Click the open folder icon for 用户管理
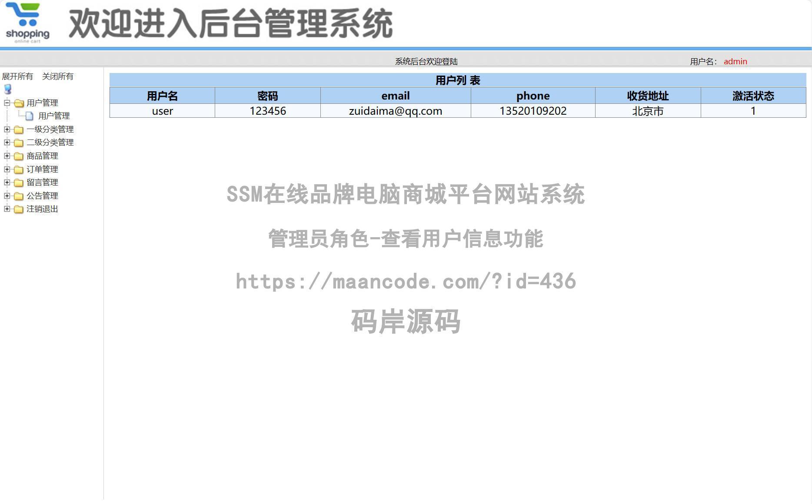Screen dimensions: 812x504 (x=18, y=103)
